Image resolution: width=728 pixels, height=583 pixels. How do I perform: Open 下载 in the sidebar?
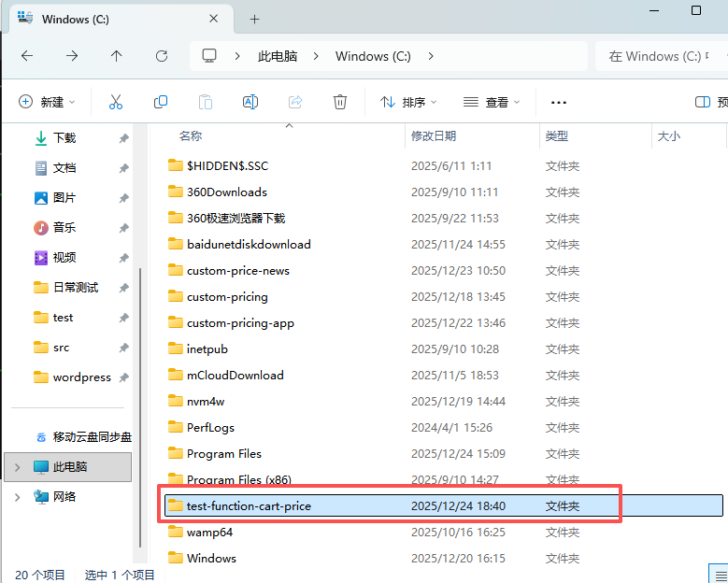(x=64, y=138)
